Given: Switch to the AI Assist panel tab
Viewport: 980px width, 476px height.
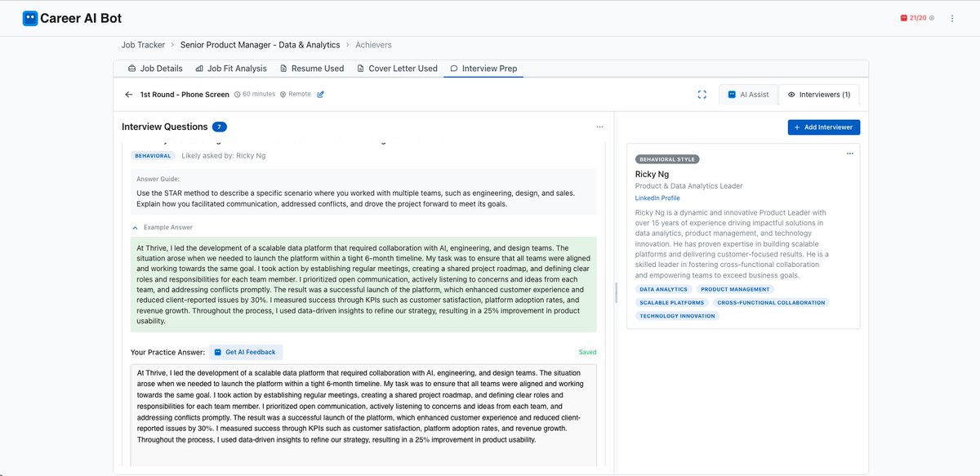Looking at the screenshot, I should (748, 95).
